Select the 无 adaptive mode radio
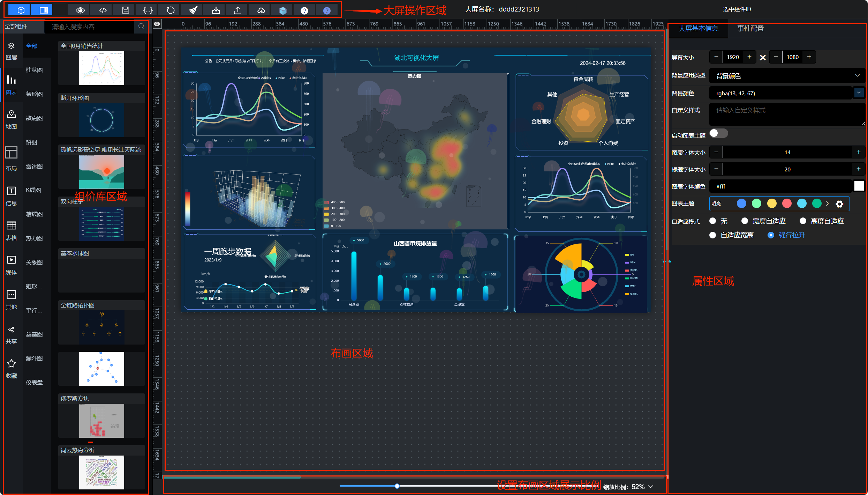 [713, 221]
